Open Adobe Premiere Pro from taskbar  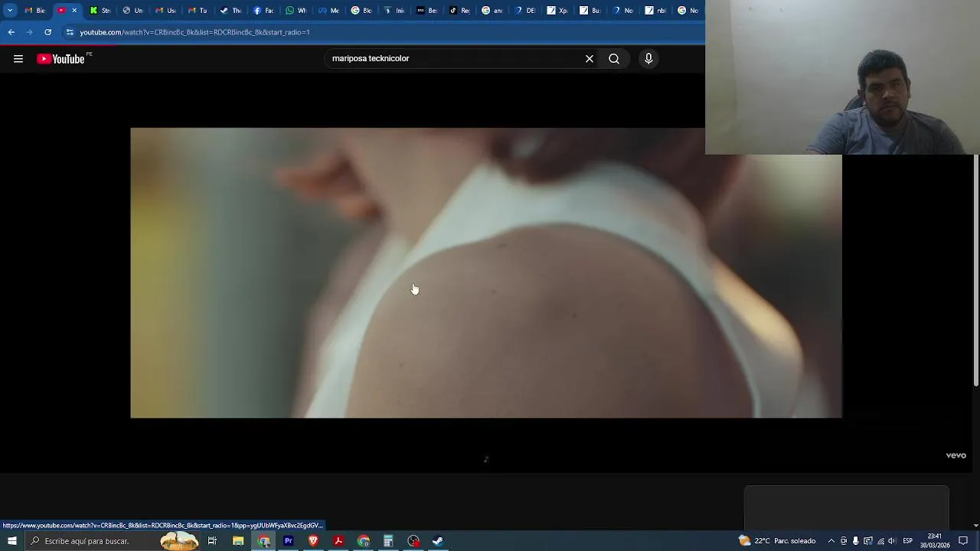click(x=289, y=541)
